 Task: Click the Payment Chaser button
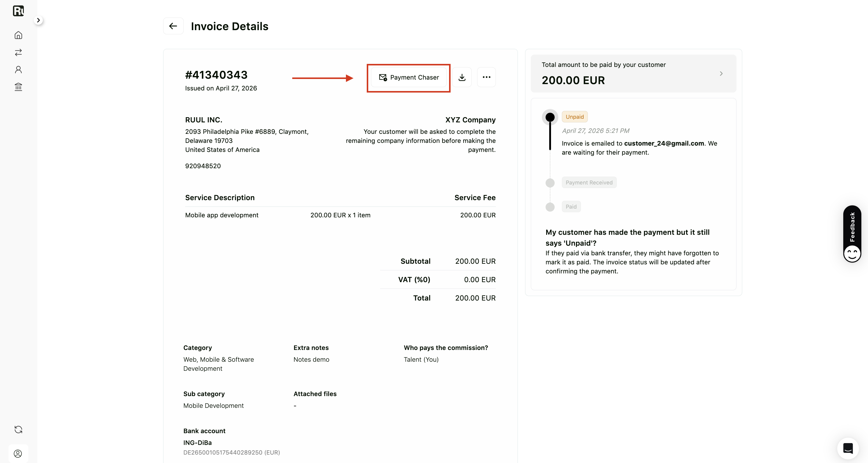(409, 77)
